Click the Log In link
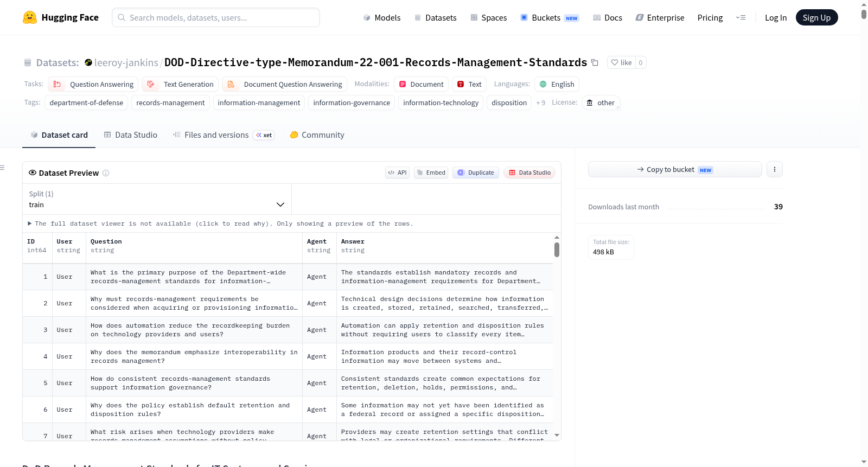868x467 pixels. pos(776,17)
